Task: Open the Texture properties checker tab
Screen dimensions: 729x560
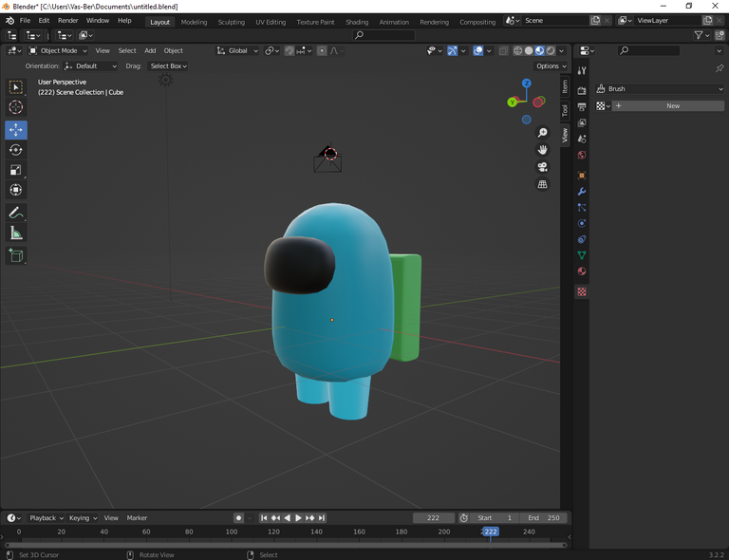Action: [582, 291]
